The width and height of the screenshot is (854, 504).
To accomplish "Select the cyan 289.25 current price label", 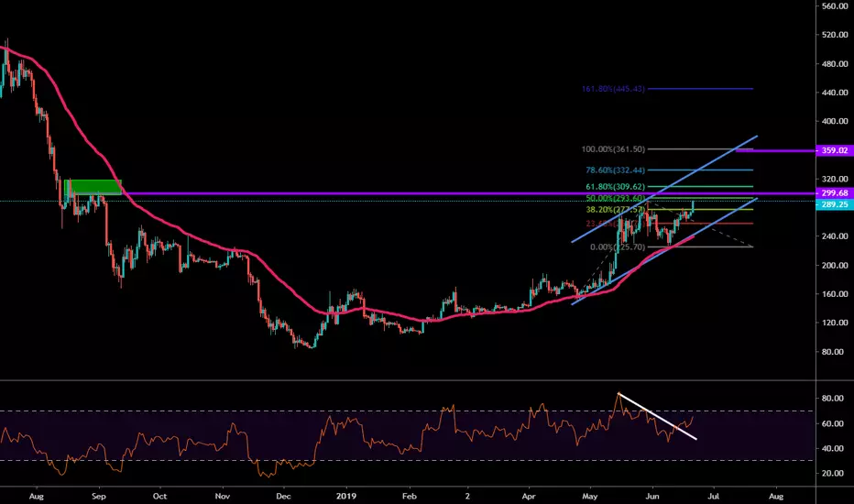I will tap(835, 204).
